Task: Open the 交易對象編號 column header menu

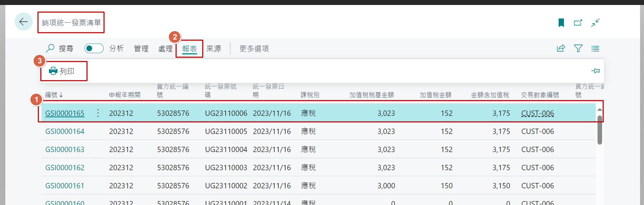Action: [x=540, y=95]
